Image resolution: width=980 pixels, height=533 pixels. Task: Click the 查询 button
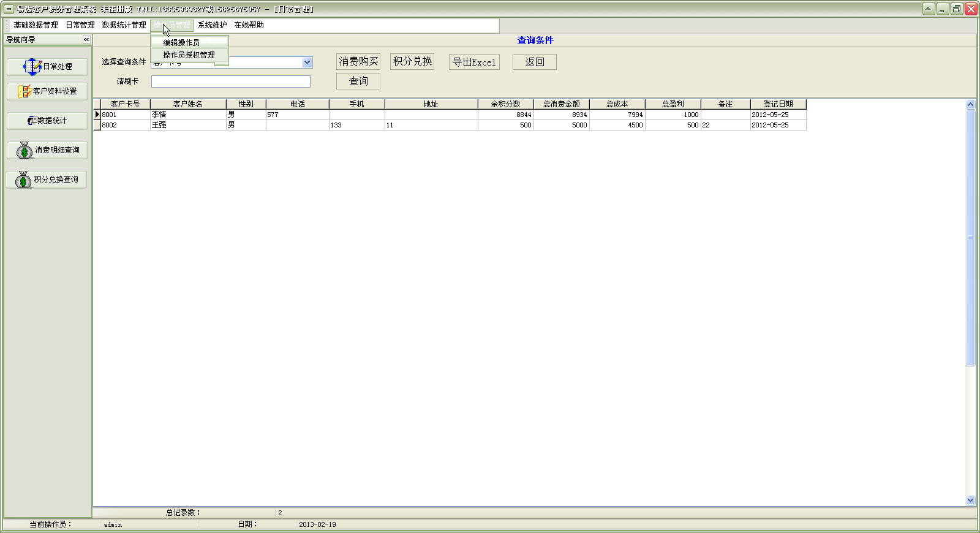coord(358,81)
